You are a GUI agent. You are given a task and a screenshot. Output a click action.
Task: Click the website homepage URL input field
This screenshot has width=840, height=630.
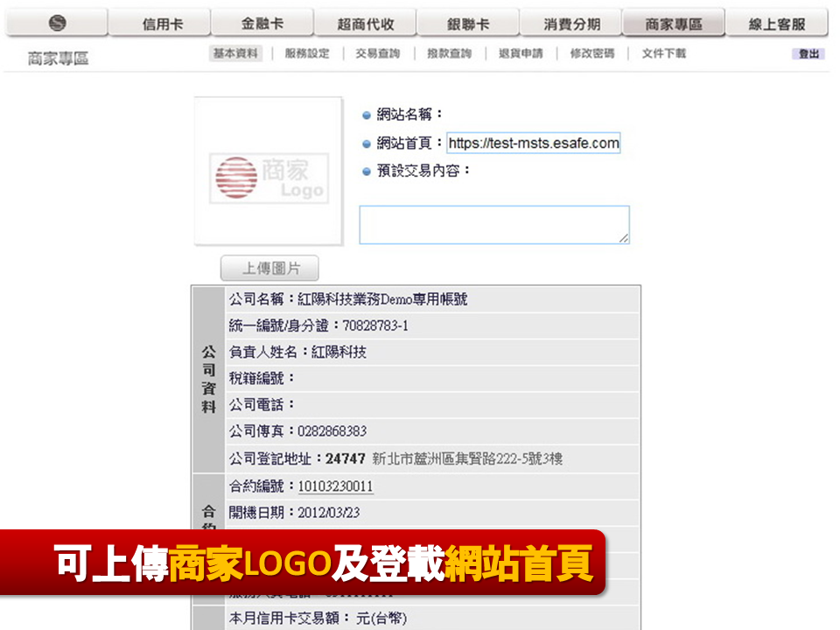[533, 143]
